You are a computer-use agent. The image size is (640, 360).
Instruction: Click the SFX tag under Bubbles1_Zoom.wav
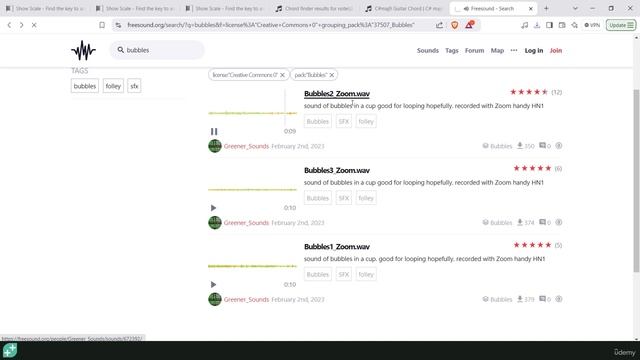tap(344, 275)
